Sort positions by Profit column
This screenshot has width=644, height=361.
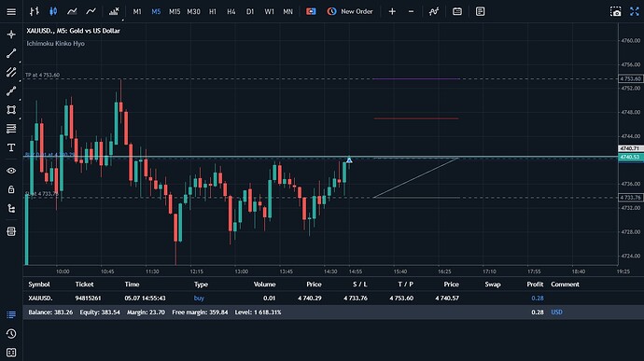click(x=535, y=285)
